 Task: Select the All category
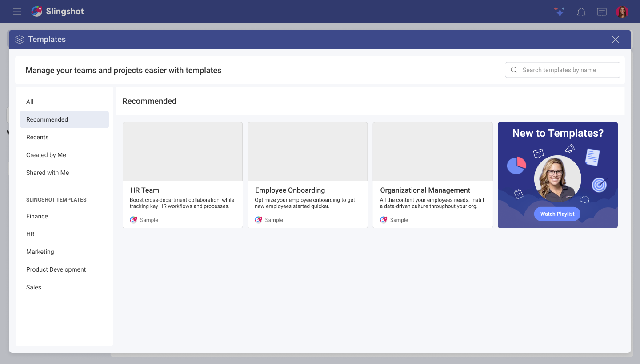(x=64, y=102)
